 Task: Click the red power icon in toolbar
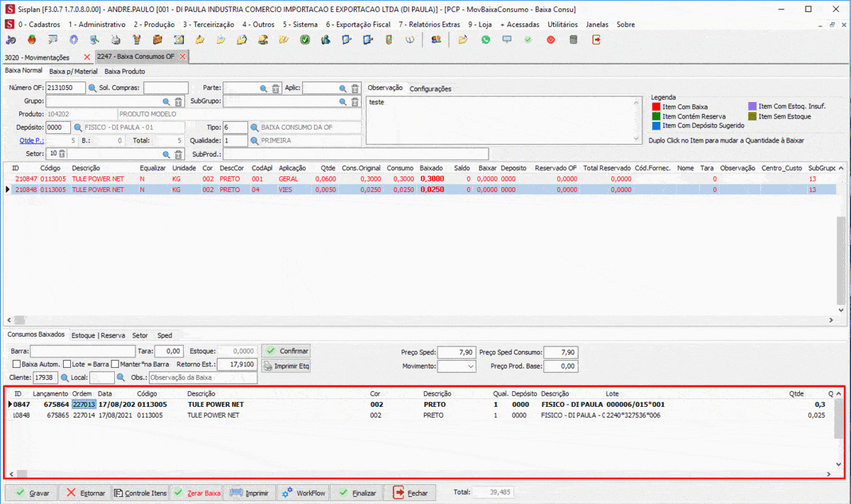[551, 40]
